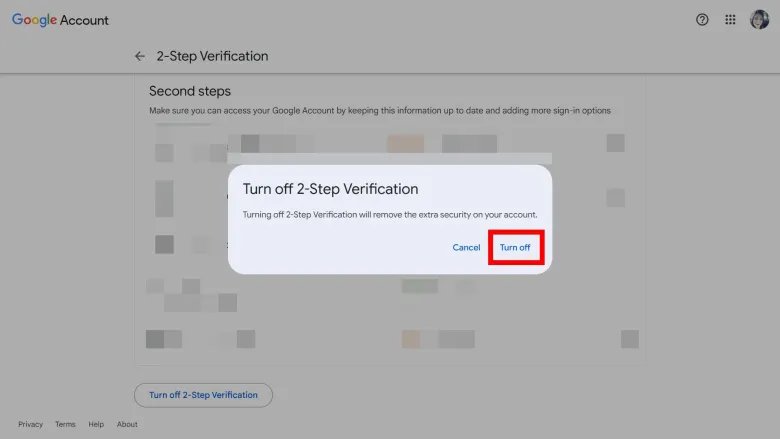Click the orange-tinted blurred block in first row
The height and width of the screenshot is (439, 780).
(x=406, y=143)
